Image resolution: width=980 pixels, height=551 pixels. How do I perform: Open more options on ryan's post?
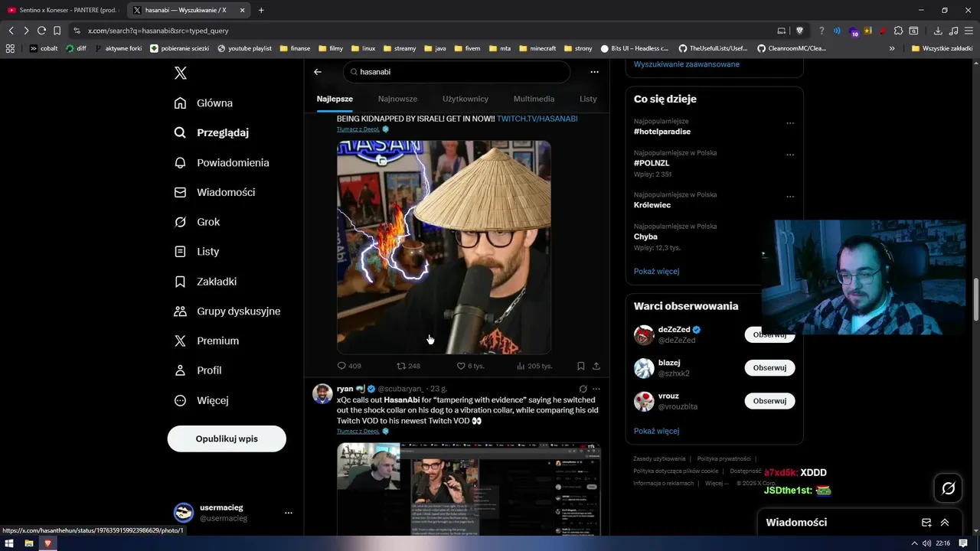(x=596, y=389)
